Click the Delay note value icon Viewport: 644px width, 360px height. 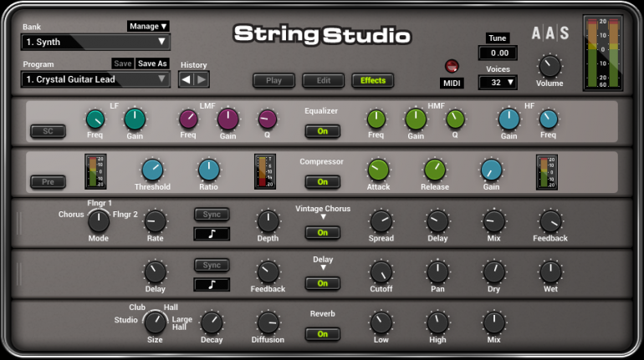(x=212, y=285)
